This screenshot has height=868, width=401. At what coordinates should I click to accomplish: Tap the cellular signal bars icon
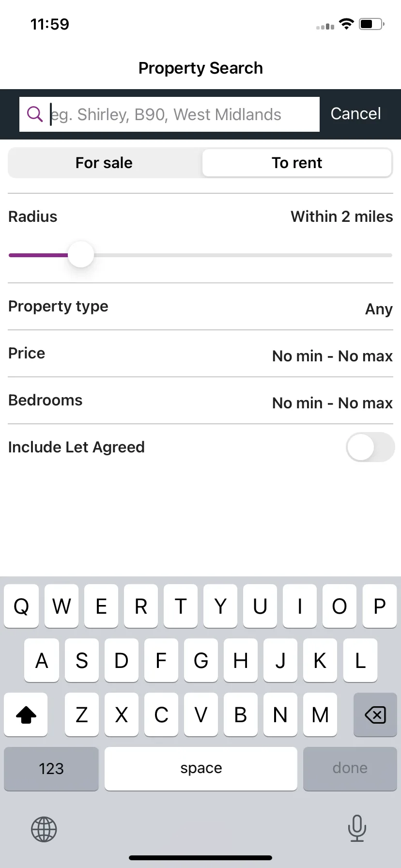coord(325,26)
